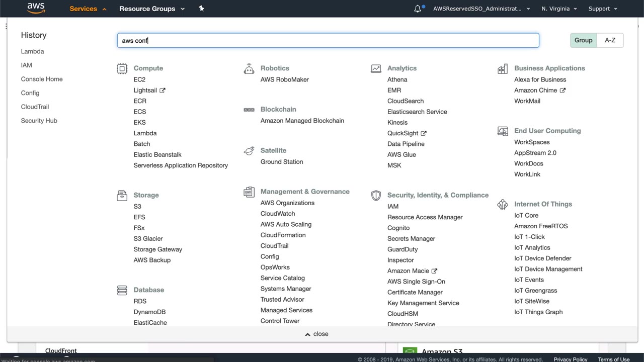This screenshot has height=362, width=644.
Task: Expand the Support menu
Action: coord(603,9)
